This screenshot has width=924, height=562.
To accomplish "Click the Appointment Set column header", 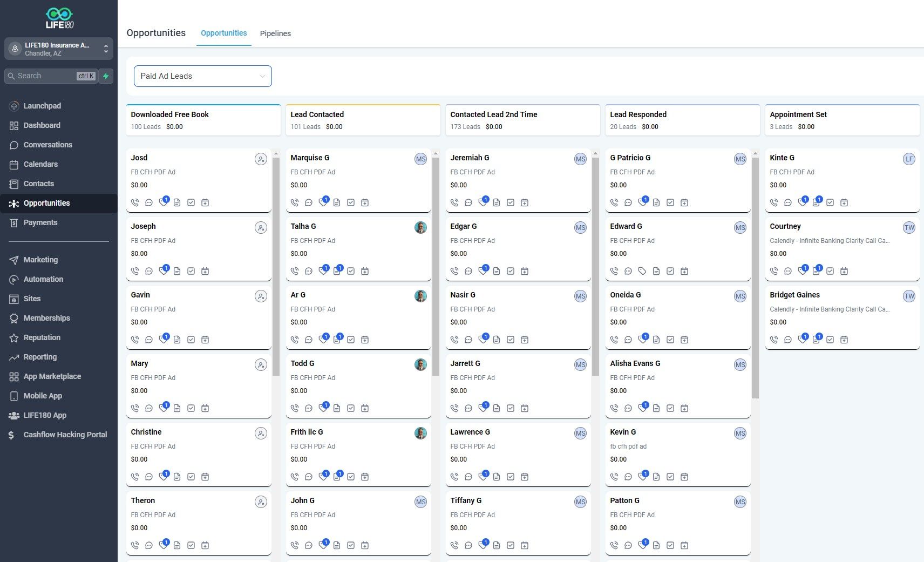I will [x=842, y=120].
